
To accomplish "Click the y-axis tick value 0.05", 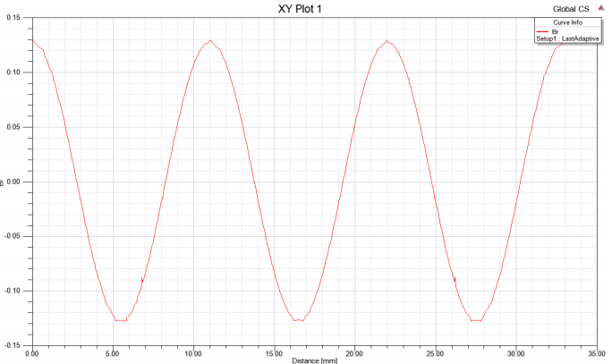I will 13,127.
